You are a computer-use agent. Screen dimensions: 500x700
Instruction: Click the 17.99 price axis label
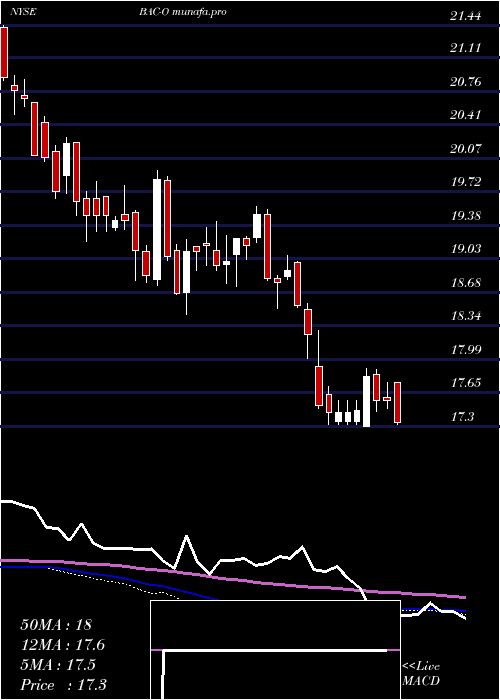[x=466, y=349]
